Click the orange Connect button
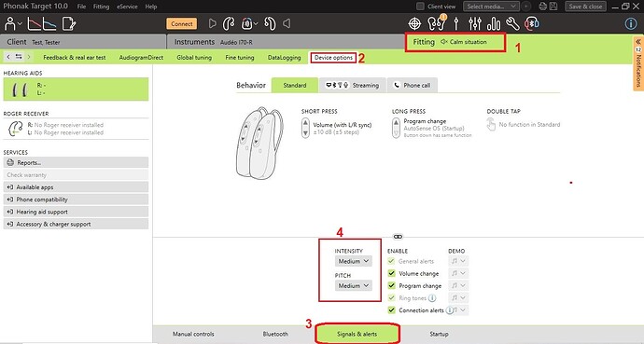Screen dimensions: 644x344 tap(182, 24)
